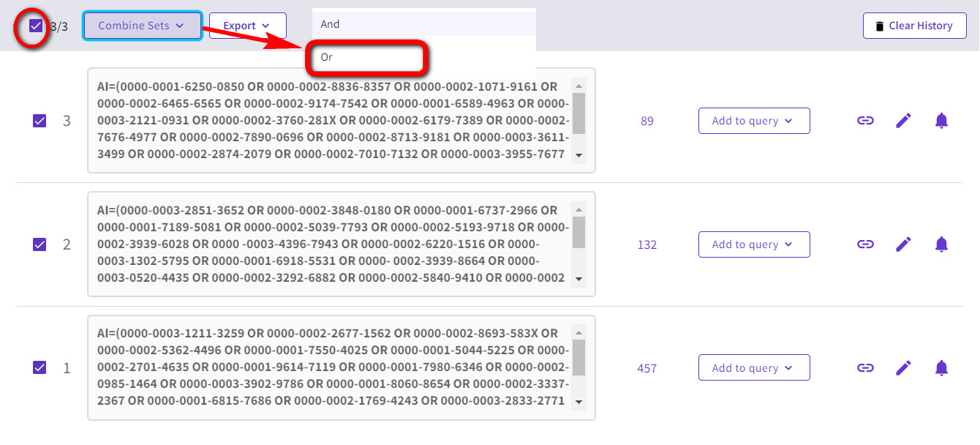Click the Clear History button
Image resolution: width=980 pixels, height=445 pixels.
915,26
